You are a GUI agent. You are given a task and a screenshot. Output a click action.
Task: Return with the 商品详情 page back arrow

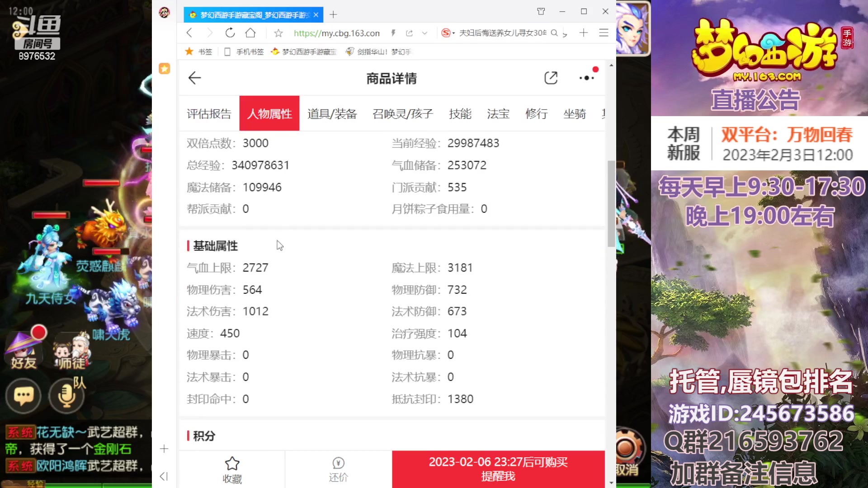[x=194, y=78]
